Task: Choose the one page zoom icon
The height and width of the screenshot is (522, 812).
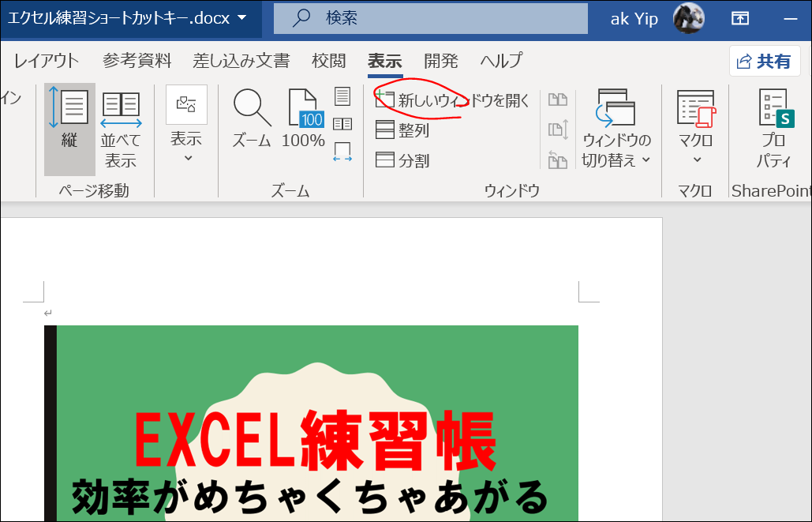Action: point(342,96)
